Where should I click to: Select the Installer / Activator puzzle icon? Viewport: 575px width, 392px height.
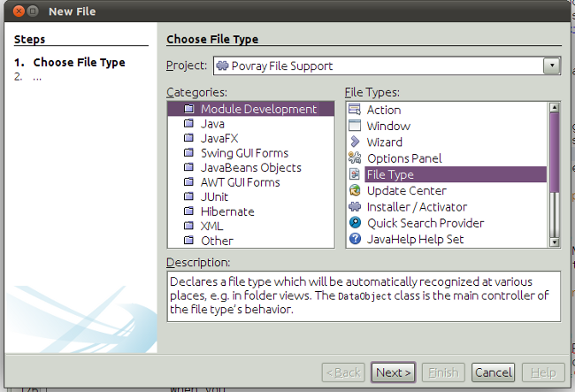(x=355, y=207)
